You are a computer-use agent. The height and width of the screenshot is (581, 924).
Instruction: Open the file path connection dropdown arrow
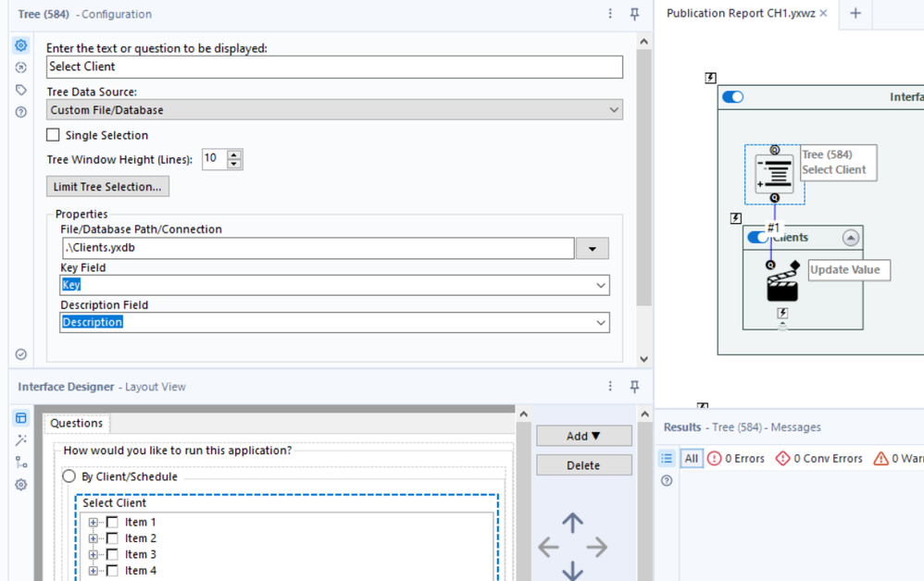pyautogui.click(x=593, y=249)
